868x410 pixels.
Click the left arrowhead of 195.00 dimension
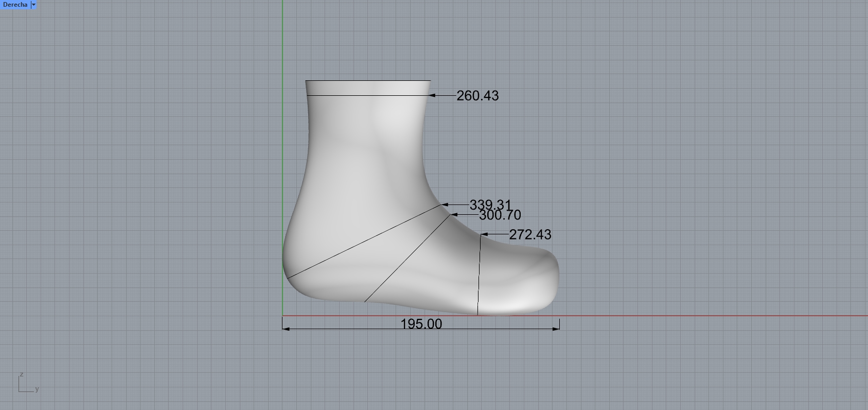(x=286, y=328)
